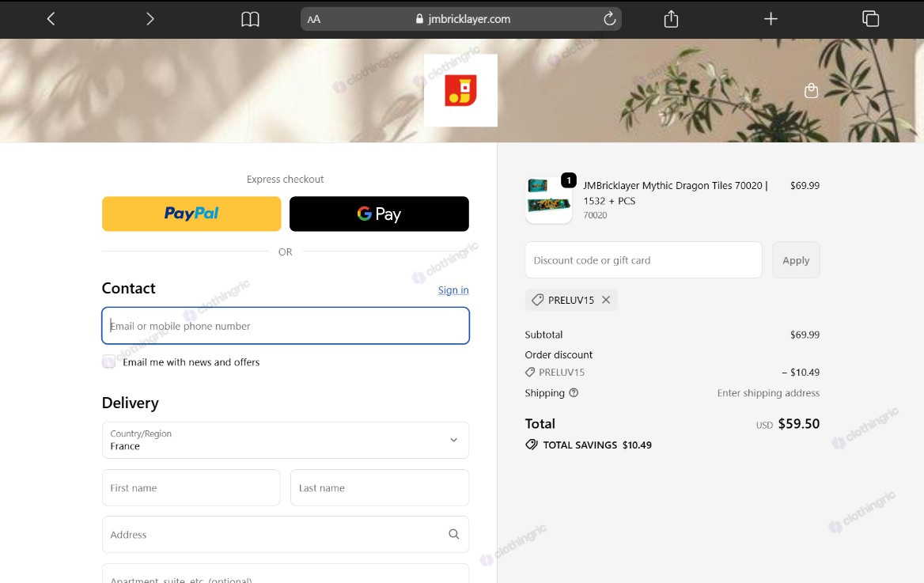Click the $59.50 total amount
This screenshot has width=924, height=583.
click(x=798, y=424)
